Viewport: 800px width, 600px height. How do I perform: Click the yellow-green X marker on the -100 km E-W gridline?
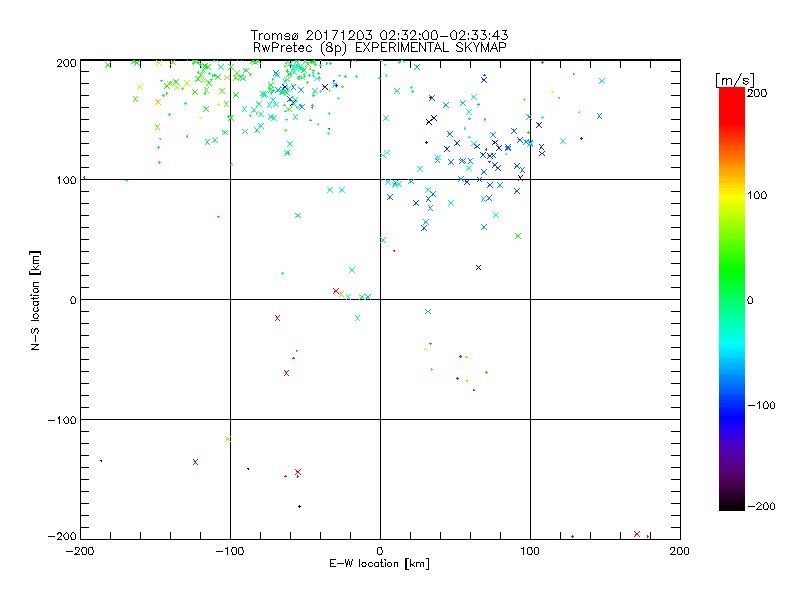[228, 439]
